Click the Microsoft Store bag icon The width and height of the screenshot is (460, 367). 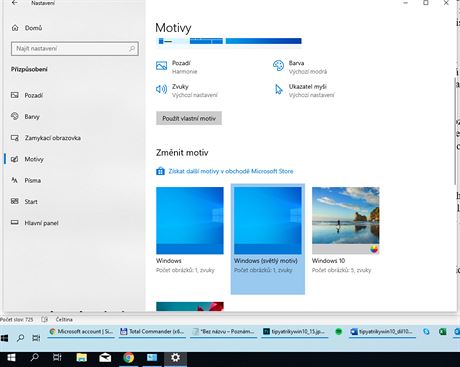pyautogui.click(x=160, y=171)
